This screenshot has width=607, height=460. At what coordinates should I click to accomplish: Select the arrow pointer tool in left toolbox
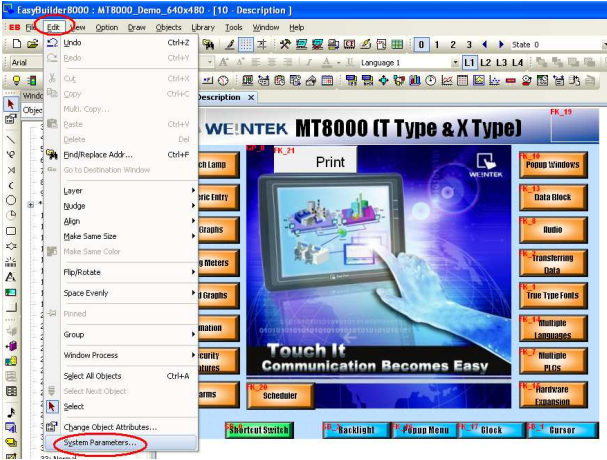[x=11, y=104]
